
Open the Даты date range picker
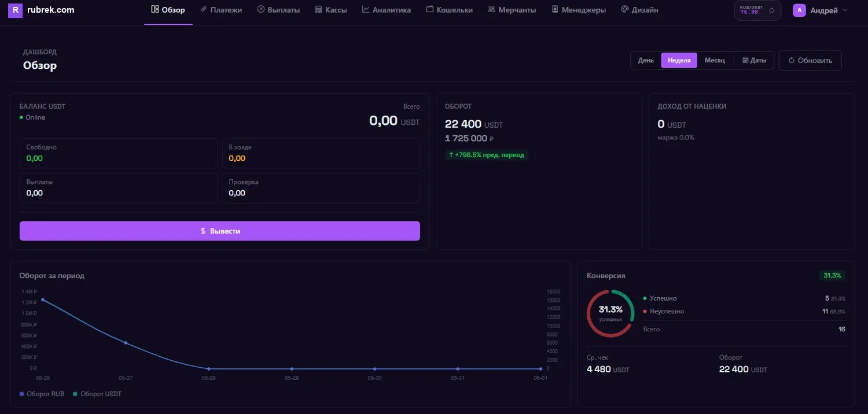754,60
